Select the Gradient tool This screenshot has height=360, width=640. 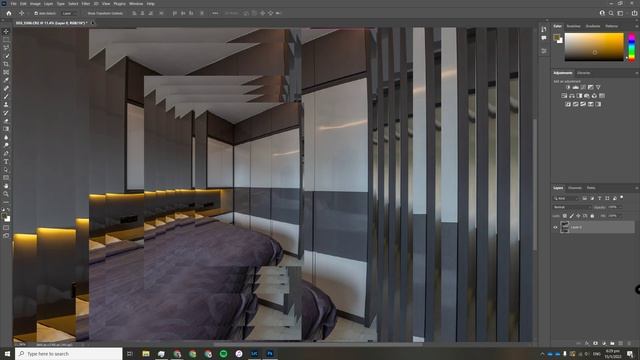coord(6,129)
